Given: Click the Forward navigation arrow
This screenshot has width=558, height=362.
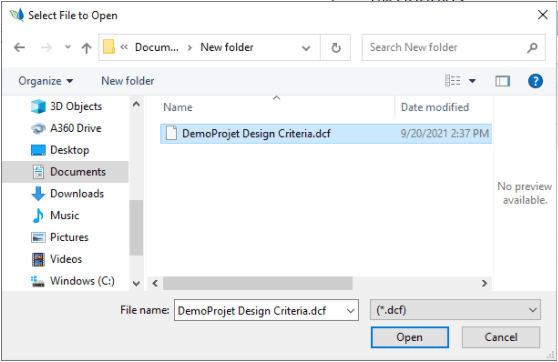Looking at the screenshot, I should pos(46,47).
